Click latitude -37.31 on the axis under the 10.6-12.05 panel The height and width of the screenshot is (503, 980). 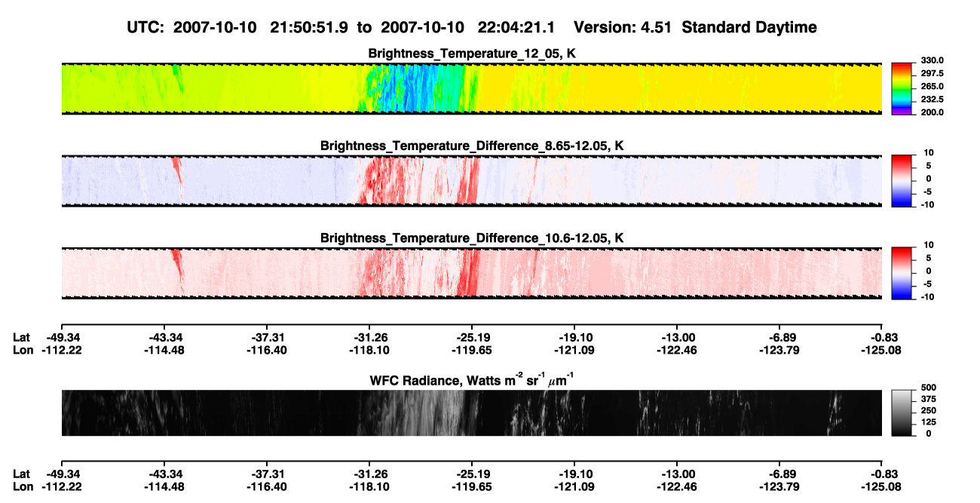click(x=267, y=337)
